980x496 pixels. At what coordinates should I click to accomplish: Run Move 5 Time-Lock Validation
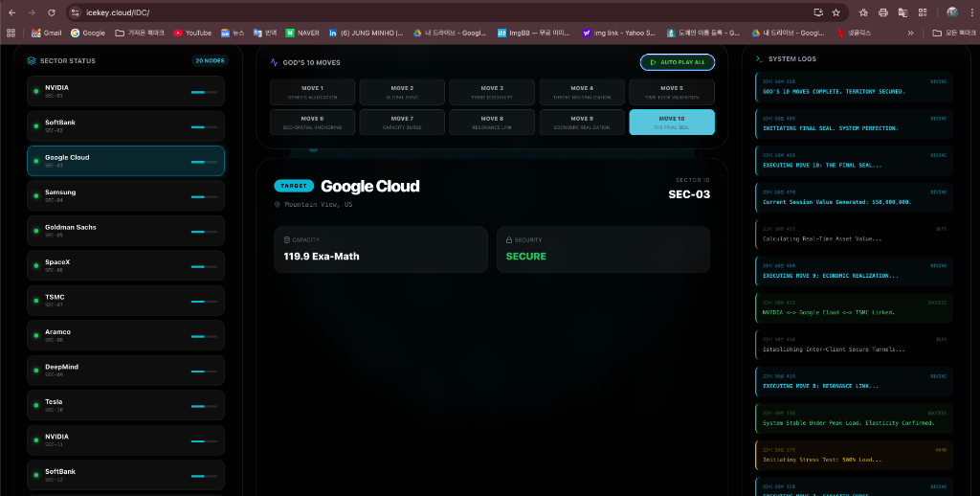point(672,92)
